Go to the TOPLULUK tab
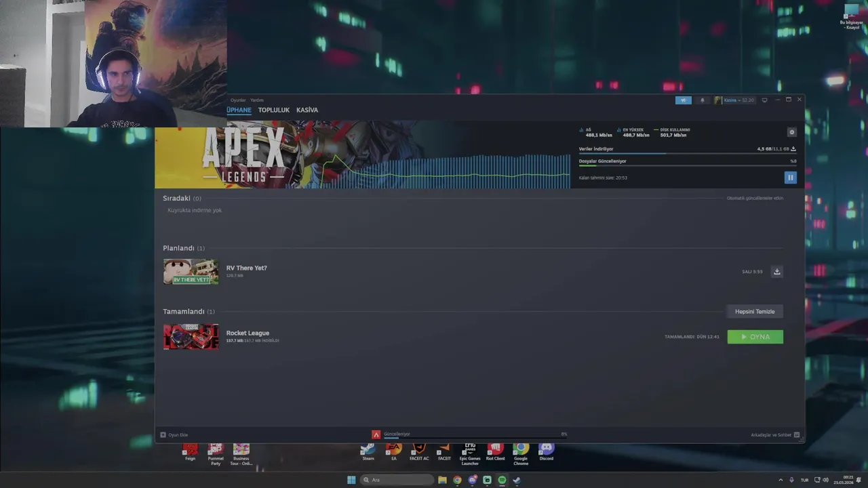Viewport: 868px width, 488px height. 273,110
